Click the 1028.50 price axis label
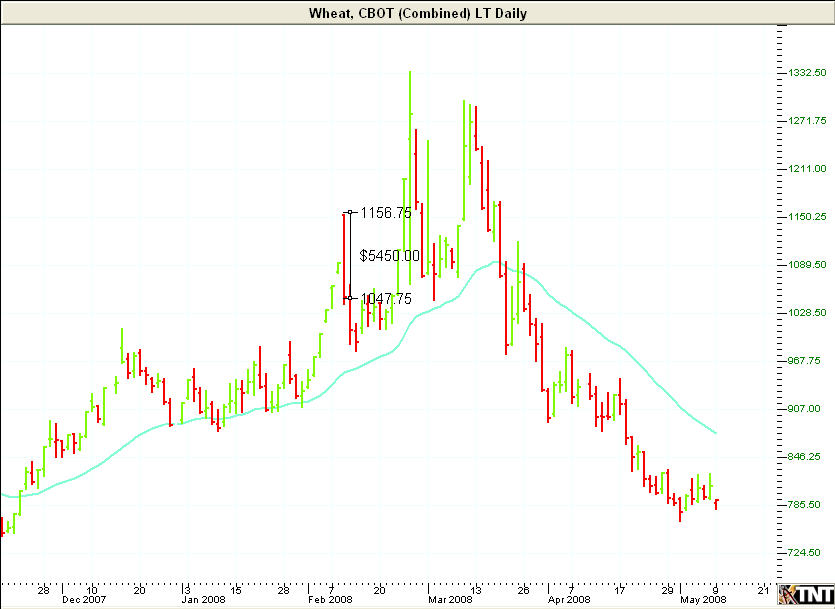 808,312
